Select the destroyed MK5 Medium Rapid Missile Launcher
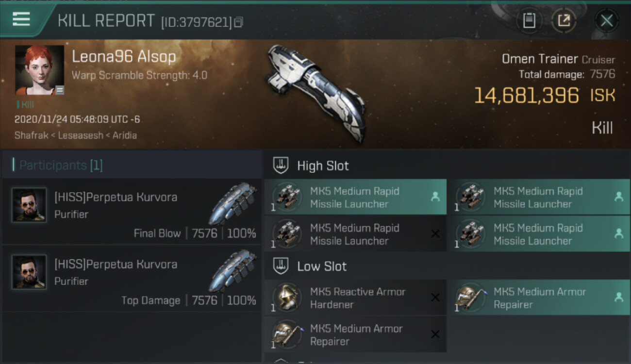The height and width of the screenshot is (364, 631). [355, 234]
